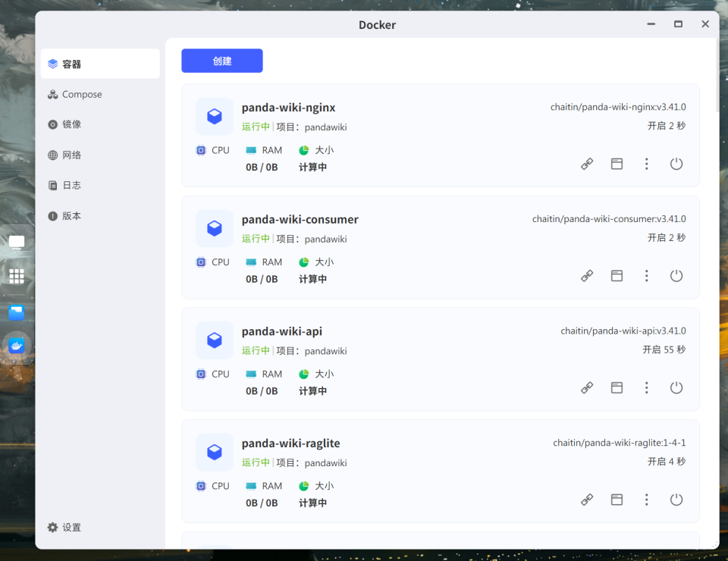Open file manager folder icon in dock

point(17,312)
